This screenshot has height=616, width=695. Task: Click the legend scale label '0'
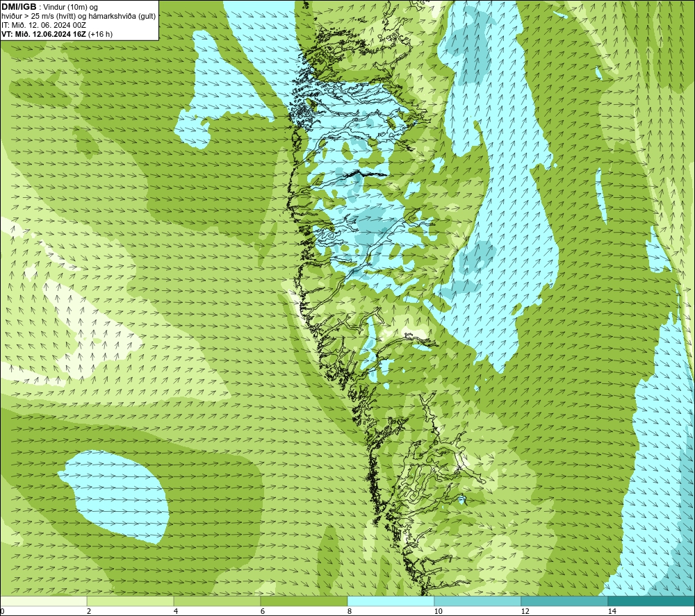pyautogui.click(x=2, y=612)
